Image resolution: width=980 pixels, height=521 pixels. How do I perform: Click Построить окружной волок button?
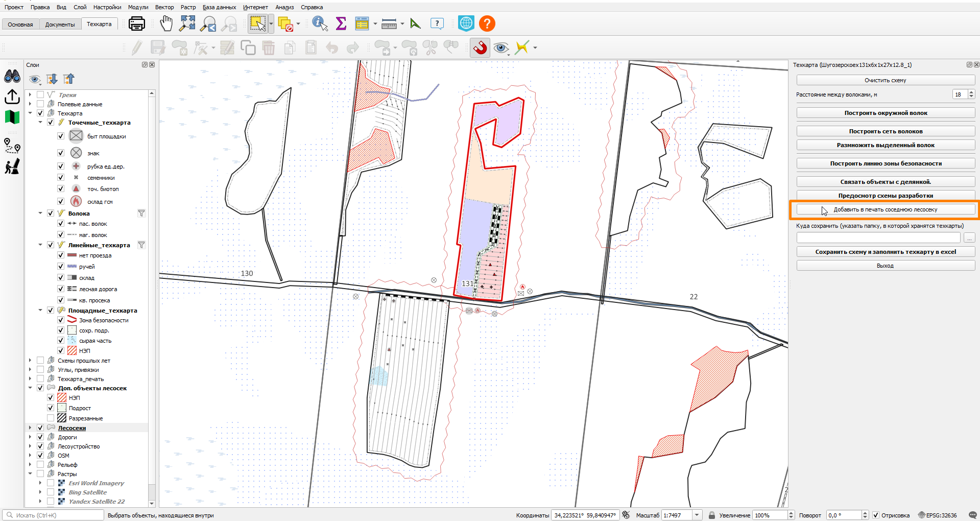click(886, 113)
